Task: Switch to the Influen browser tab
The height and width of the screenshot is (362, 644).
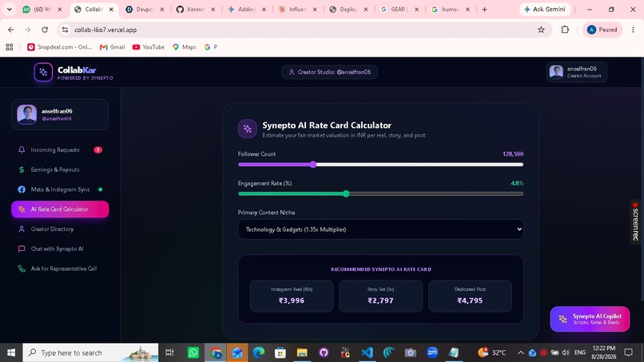Action: [298, 9]
